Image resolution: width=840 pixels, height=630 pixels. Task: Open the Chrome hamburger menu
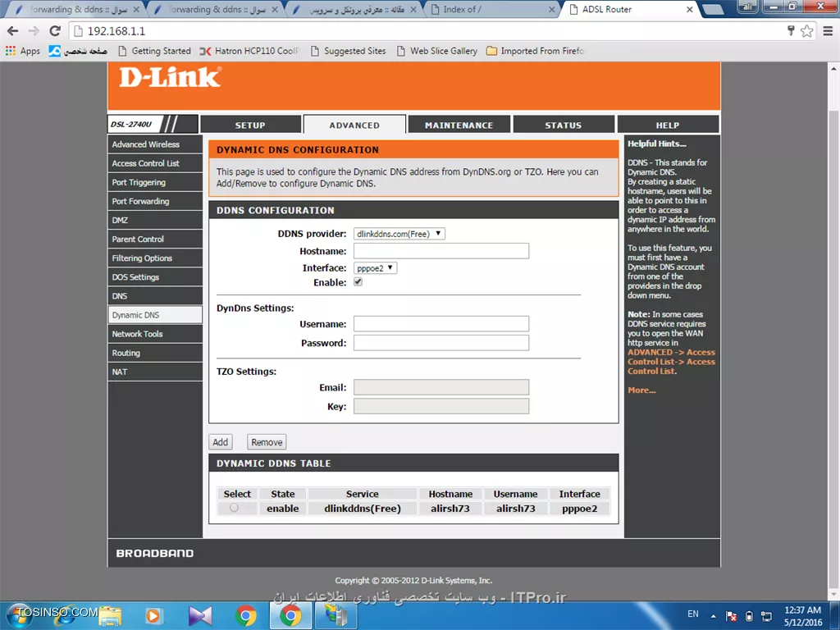(828, 31)
